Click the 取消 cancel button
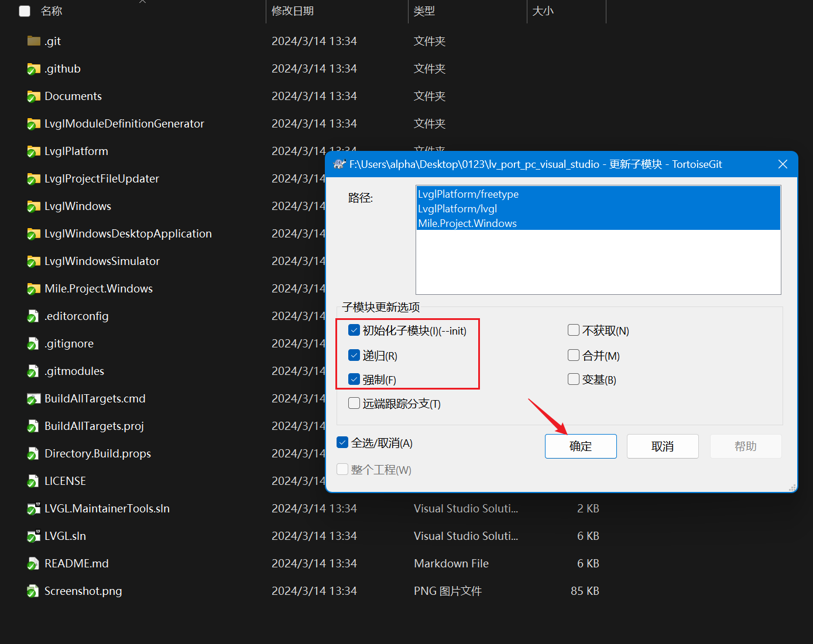 [662, 446]
